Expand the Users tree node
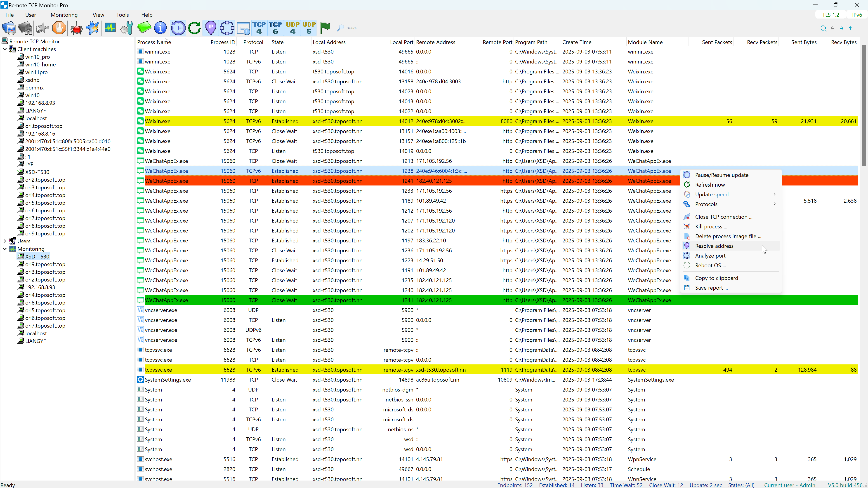The height and width of the screenshot is (488, 868). (5, 241)
